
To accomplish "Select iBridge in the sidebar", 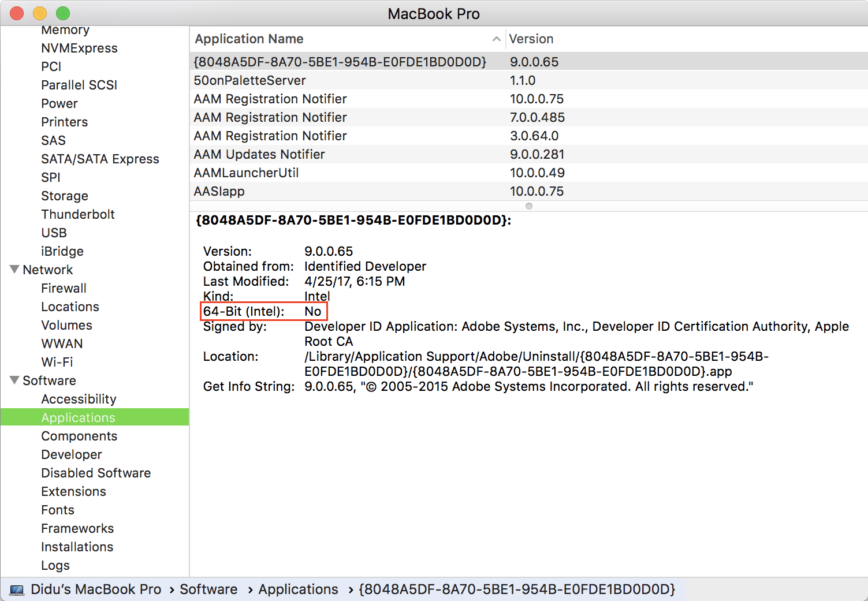I will click(x=62, y=251).
